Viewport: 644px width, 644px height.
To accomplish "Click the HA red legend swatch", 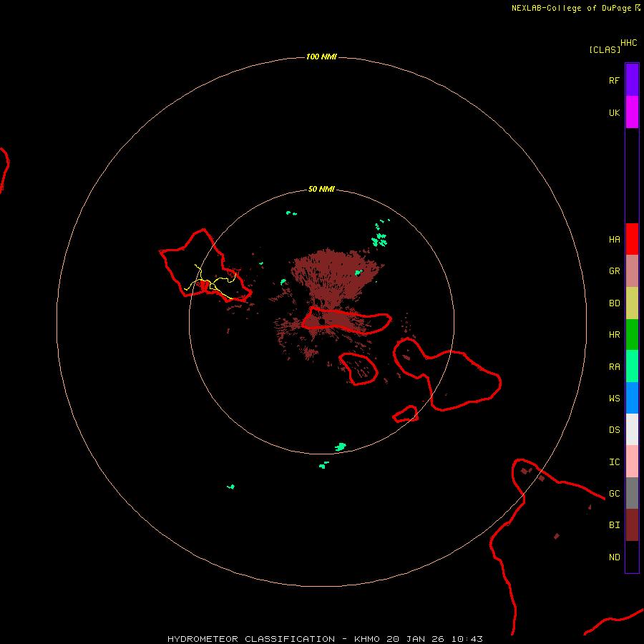I will tap(632, 239).
